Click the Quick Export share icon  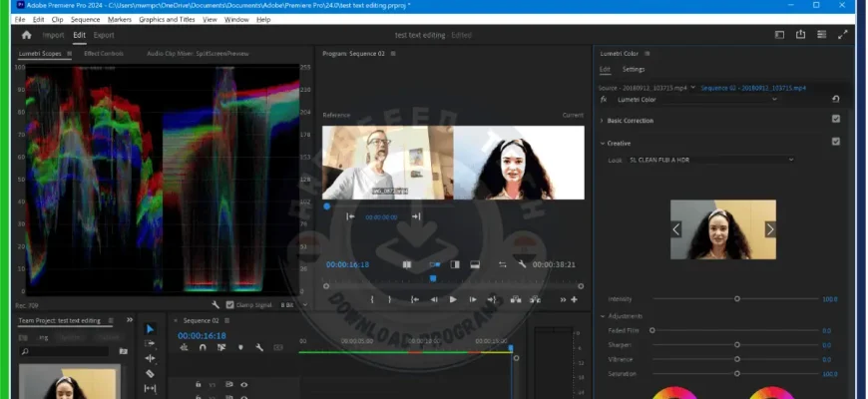pos(800,35)
